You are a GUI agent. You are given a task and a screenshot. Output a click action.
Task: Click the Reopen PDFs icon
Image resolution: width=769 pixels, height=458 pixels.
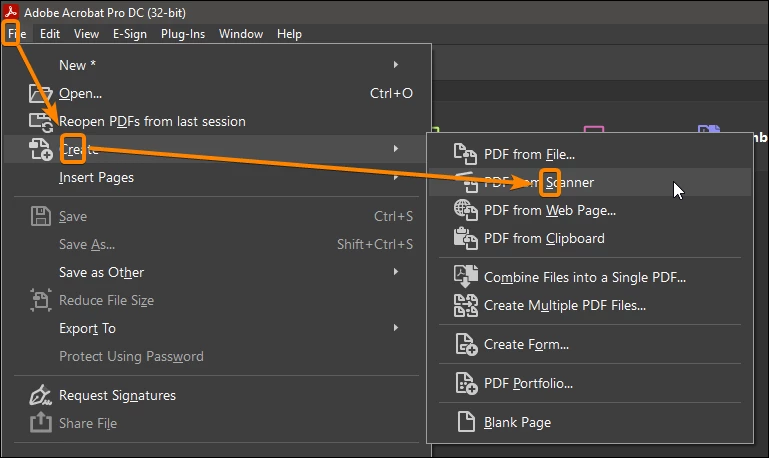click(41, 123)
